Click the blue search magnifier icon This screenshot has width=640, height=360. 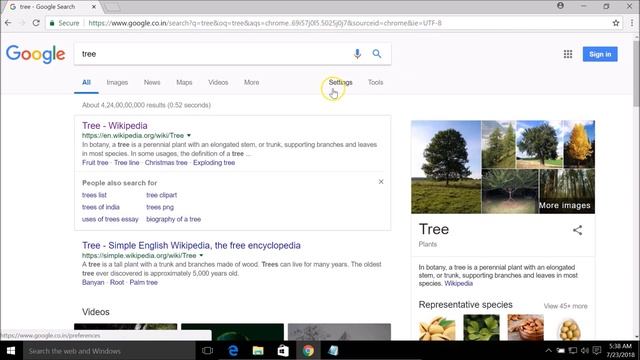pos(377,54)
